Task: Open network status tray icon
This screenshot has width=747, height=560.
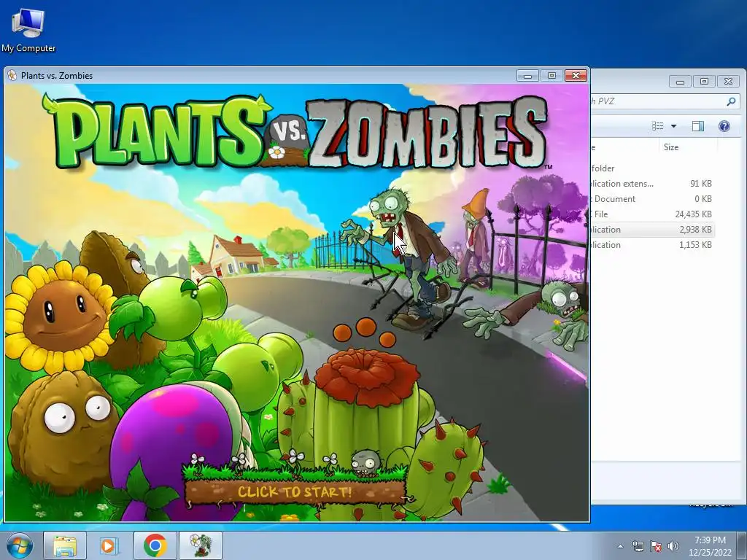Action: pos(638,546)
